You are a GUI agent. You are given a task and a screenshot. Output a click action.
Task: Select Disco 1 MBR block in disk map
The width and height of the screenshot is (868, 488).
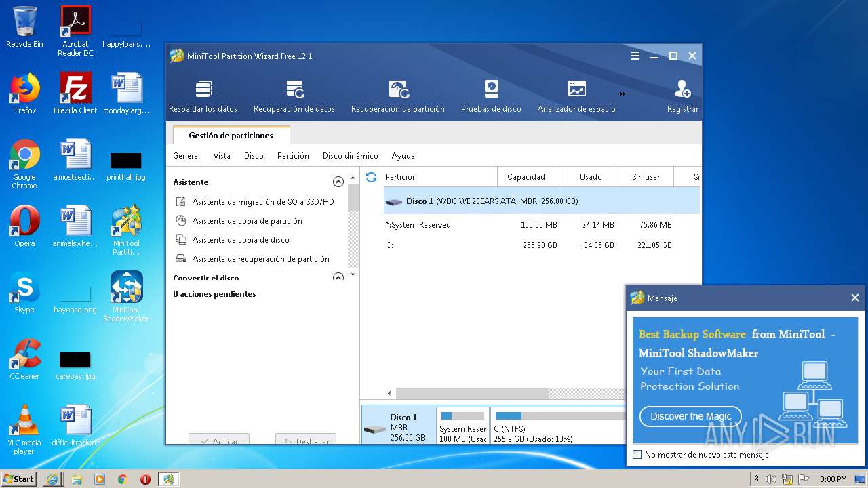click(399, 426)
